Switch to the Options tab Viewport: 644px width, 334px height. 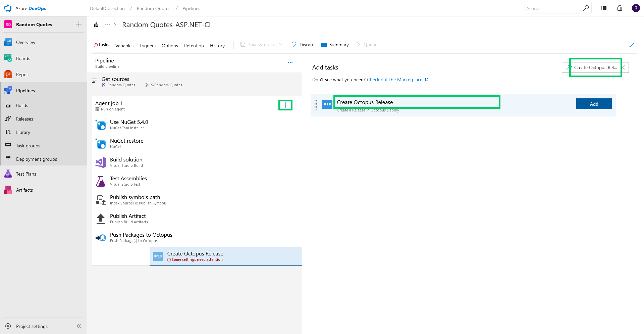click(x=170, y=46)
